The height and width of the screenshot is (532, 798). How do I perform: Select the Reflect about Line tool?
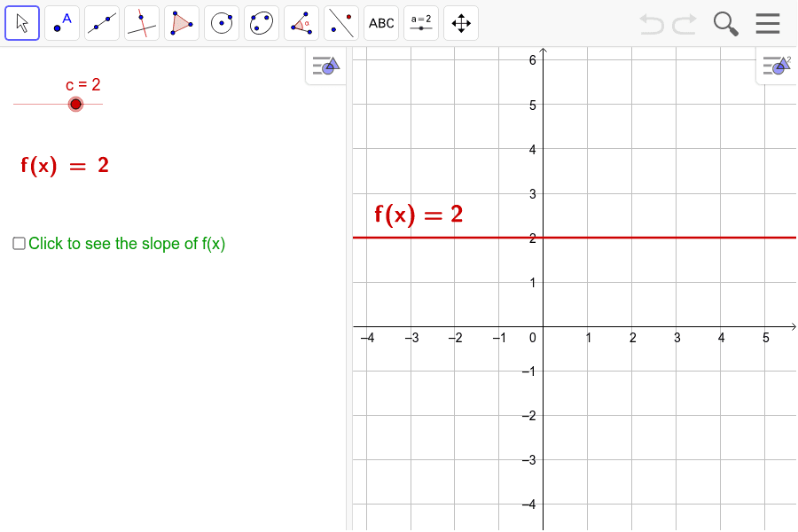341,23
